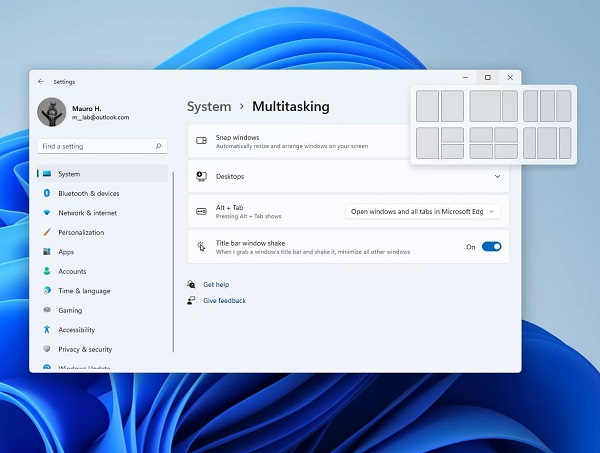
Task: Snap to right half of two-column layout
Action: click(x=452, y=106)
